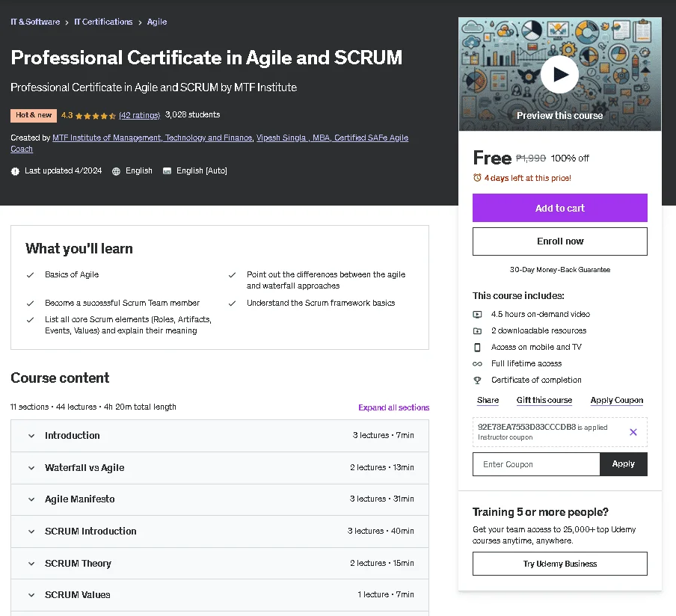Click 4 days left at this price text
This screenshot has width=676, height=616.
(527, 178)
